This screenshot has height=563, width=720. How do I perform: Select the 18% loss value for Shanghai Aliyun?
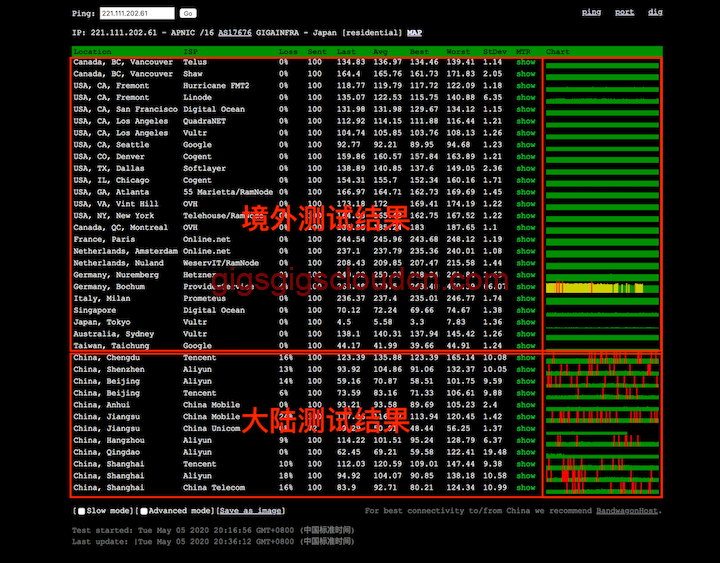point(286,476)
